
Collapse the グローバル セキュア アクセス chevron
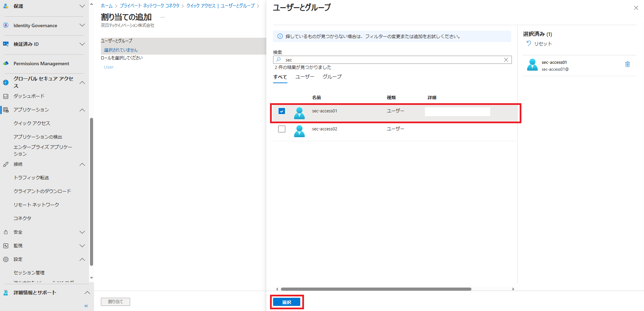click(x=82, y=83)
